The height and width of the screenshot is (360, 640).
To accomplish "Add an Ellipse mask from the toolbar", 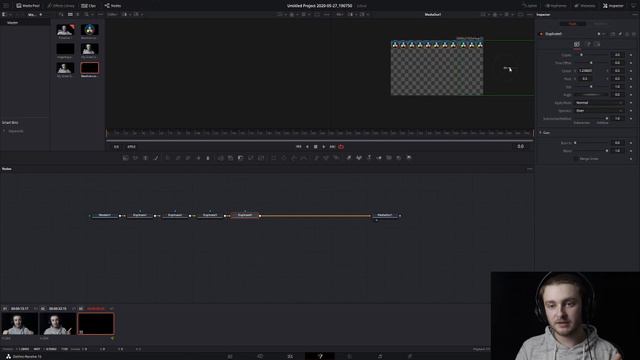I will click(x=284, y=158).
